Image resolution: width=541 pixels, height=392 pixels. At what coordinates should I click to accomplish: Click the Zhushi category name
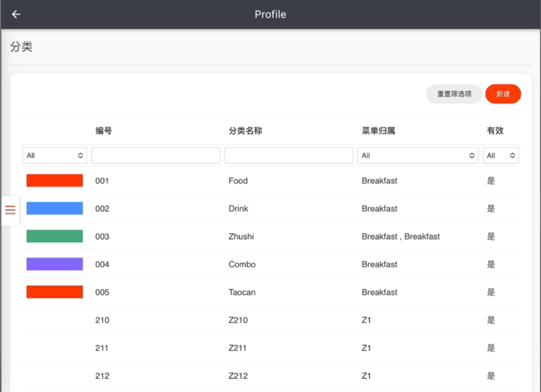[x=241, y=237]
